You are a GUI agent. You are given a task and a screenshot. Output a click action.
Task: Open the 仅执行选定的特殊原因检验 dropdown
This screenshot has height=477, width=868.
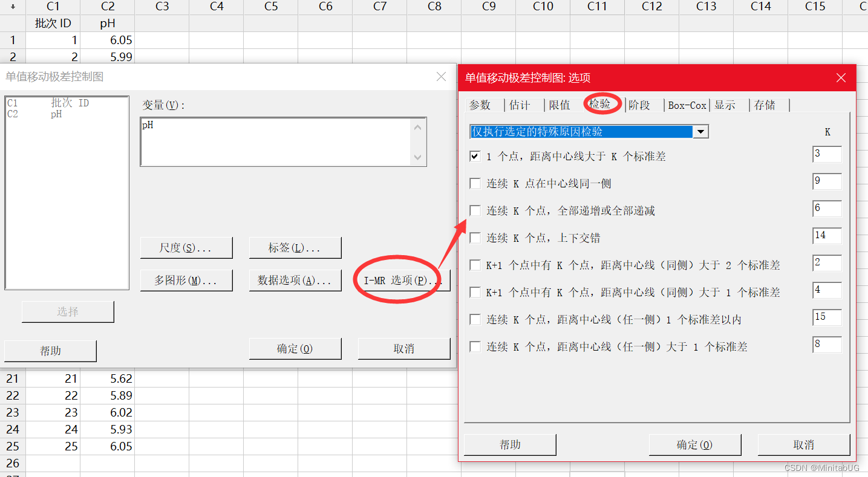pos(700,132)
